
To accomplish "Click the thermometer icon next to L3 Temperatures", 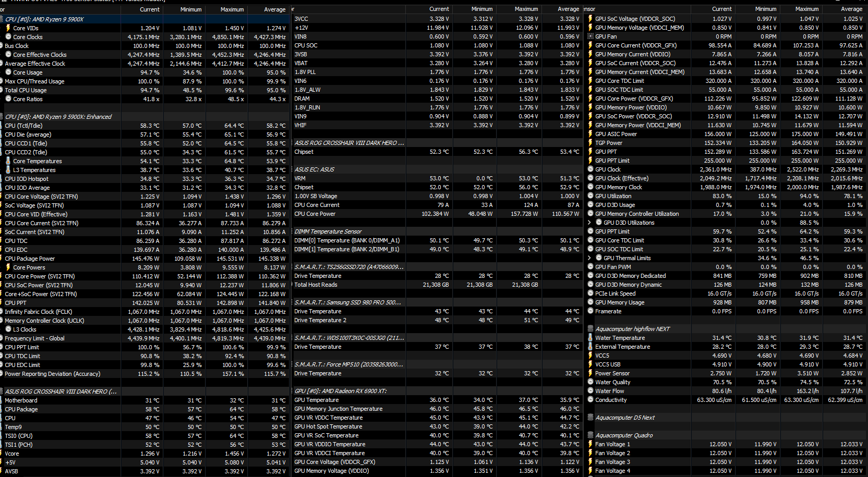I will pos(8,170).
